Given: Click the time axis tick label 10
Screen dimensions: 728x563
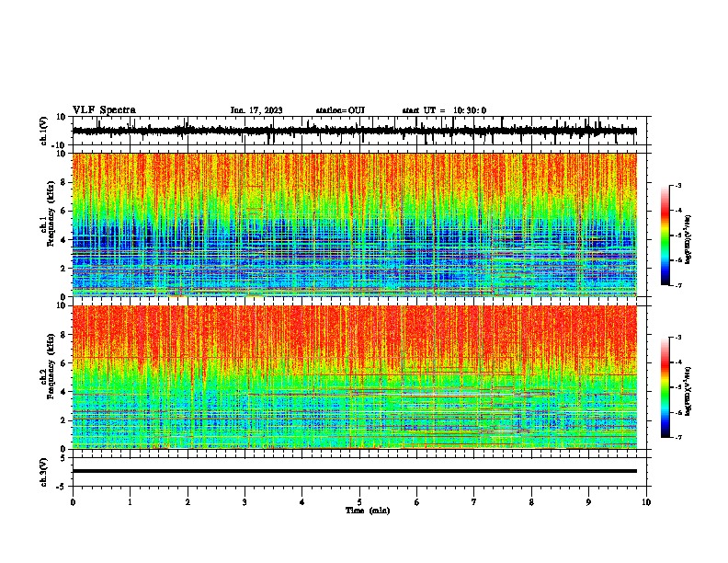Looking at the screenshot, I should point(646,502).
